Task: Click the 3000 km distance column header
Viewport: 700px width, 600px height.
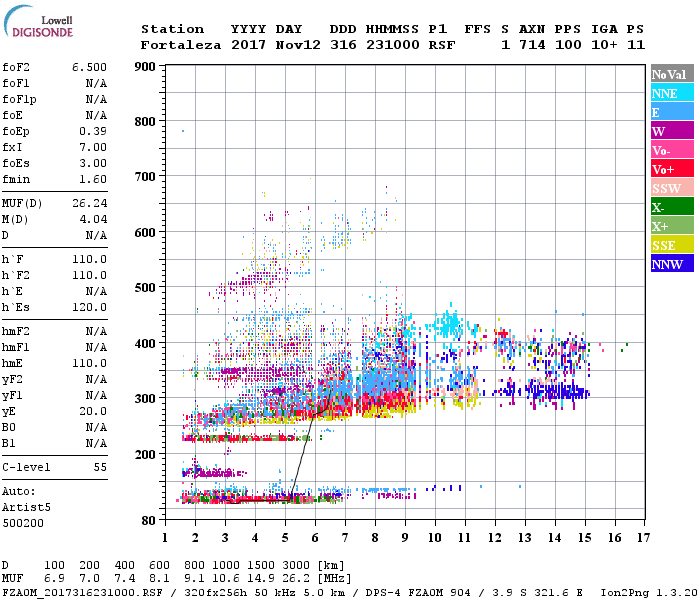Action: 296,565
